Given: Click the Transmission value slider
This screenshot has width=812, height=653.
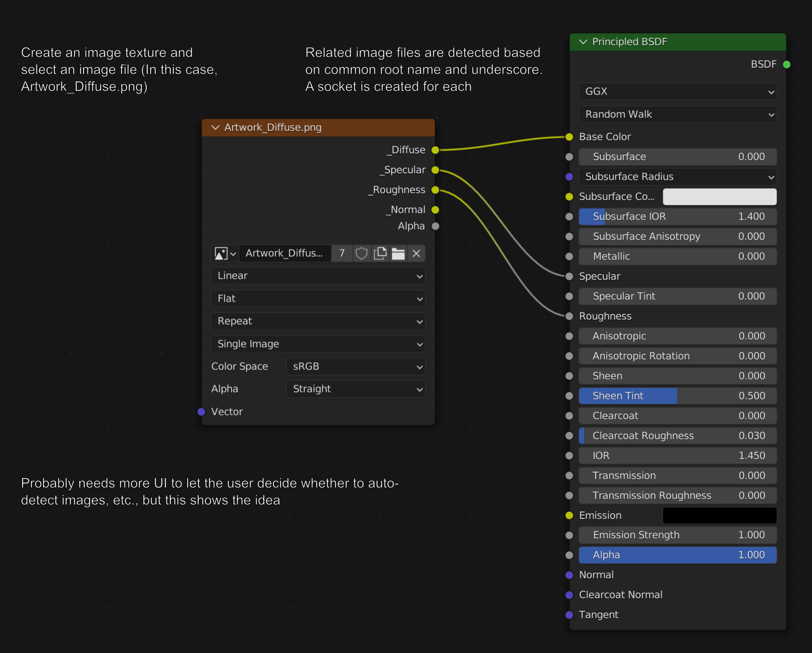Looking at the screenshot, I should 678,476.
